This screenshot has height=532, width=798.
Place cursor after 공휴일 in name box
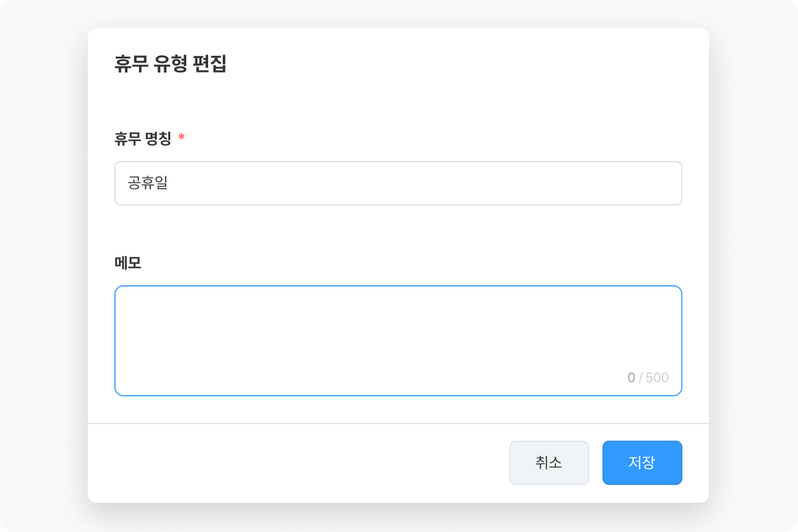click(170, 183)
